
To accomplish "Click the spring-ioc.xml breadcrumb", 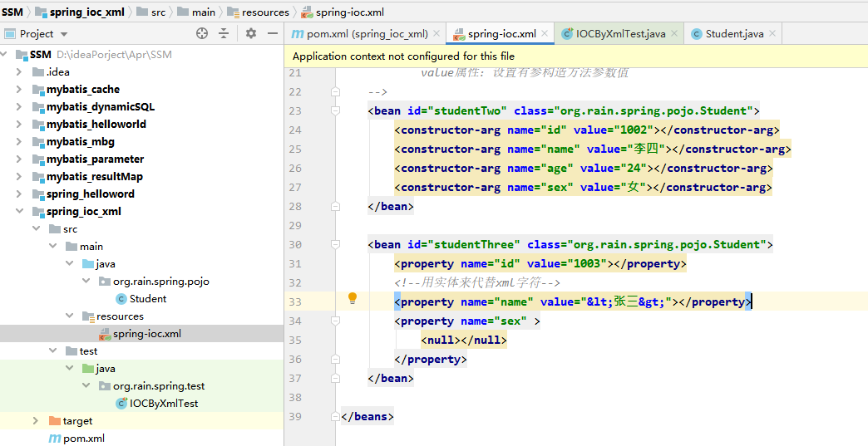I will pyautogui.click(x=343, y=12).
